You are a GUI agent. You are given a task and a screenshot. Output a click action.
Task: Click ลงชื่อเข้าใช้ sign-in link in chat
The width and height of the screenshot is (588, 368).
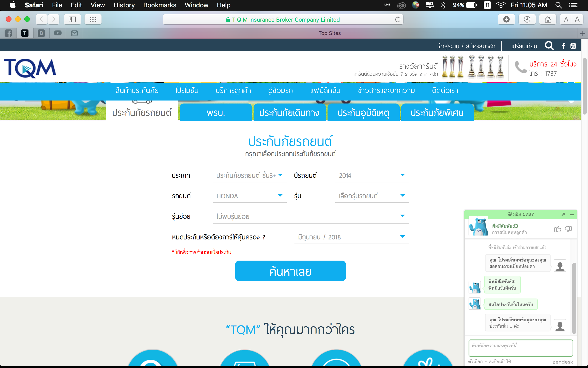pyautogui.click(x=500, y=361)
